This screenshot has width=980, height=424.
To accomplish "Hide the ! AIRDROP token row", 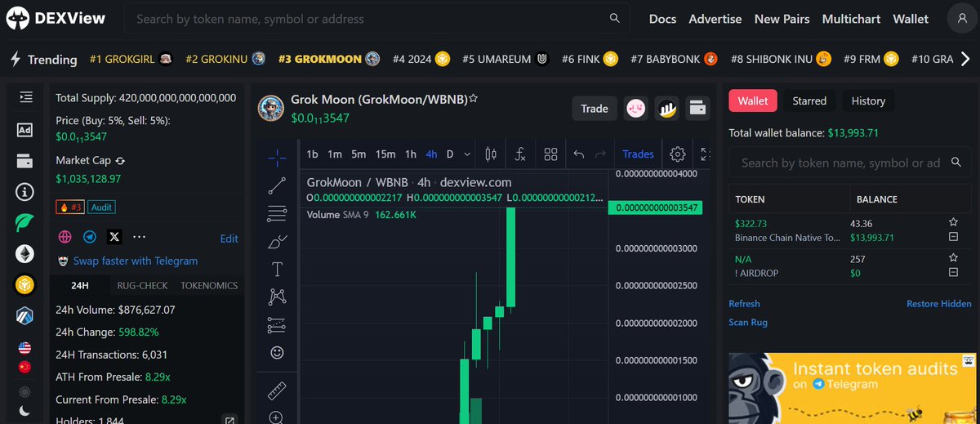I will coord(953,273).
